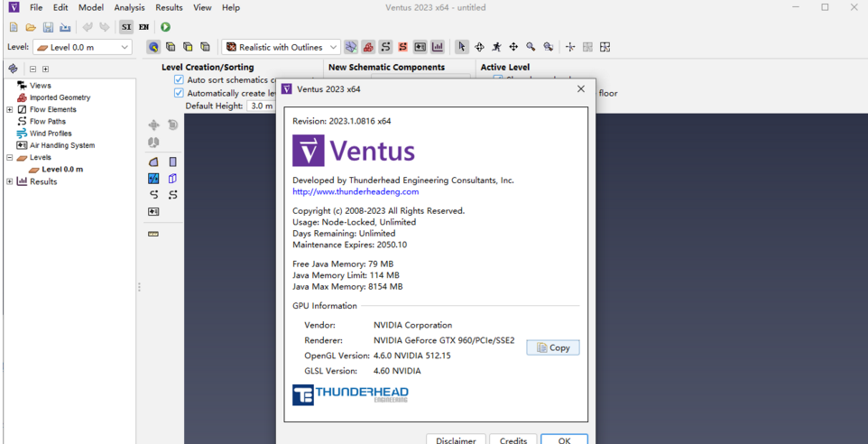Open the Level 0.0 m dropdown
The width and height of the screenshot is (868, 444).
82,48
